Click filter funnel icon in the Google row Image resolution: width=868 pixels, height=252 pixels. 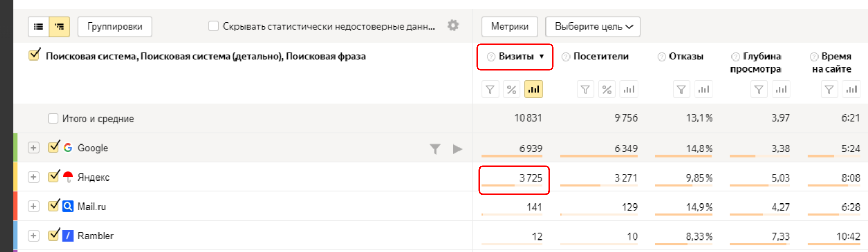(435, 149)
